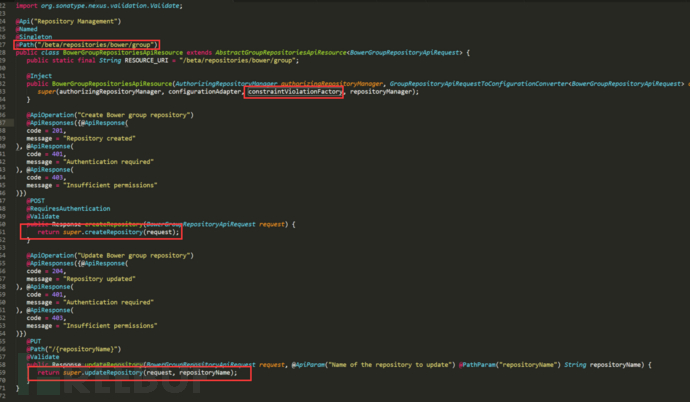Click the @POST annotation
This screenshot has width=690, height=402.
[x=36, y=201]
